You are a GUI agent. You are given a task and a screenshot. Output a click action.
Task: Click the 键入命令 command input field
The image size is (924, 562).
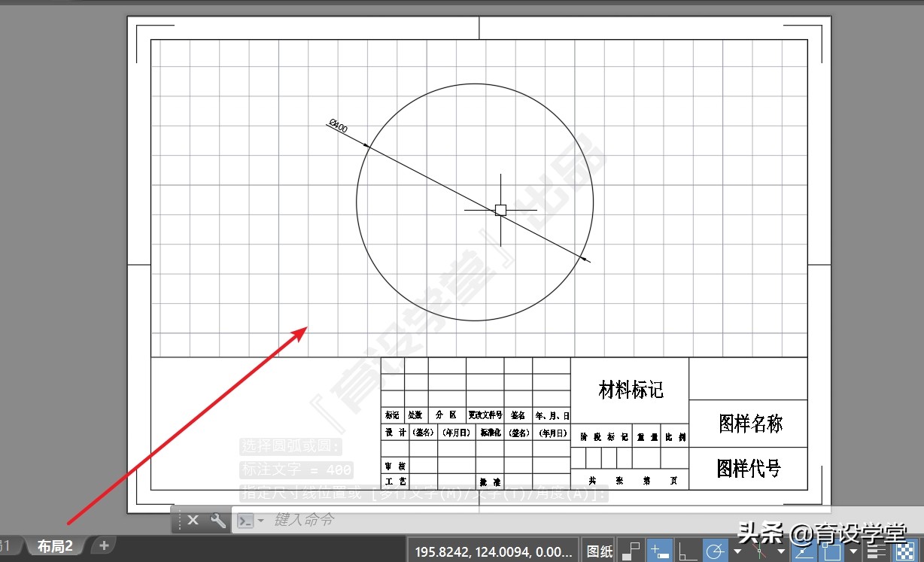coord(451,520)
